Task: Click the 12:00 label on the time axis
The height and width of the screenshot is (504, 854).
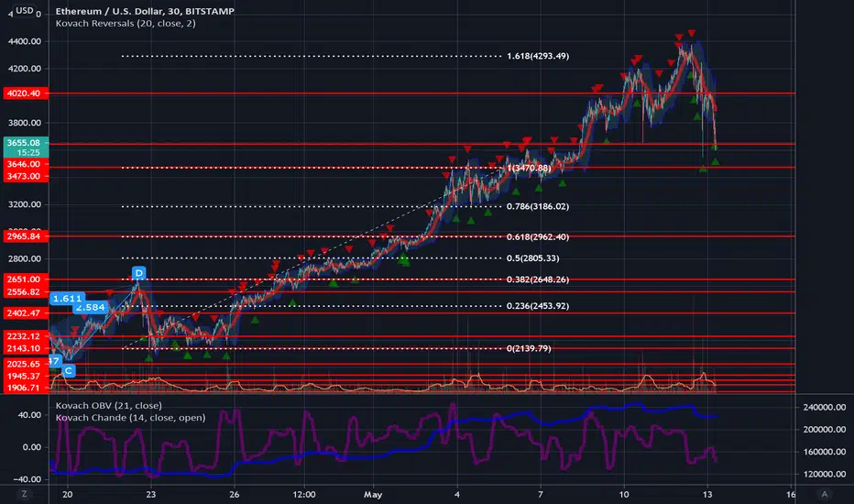Action: click(x=303, y=495)
